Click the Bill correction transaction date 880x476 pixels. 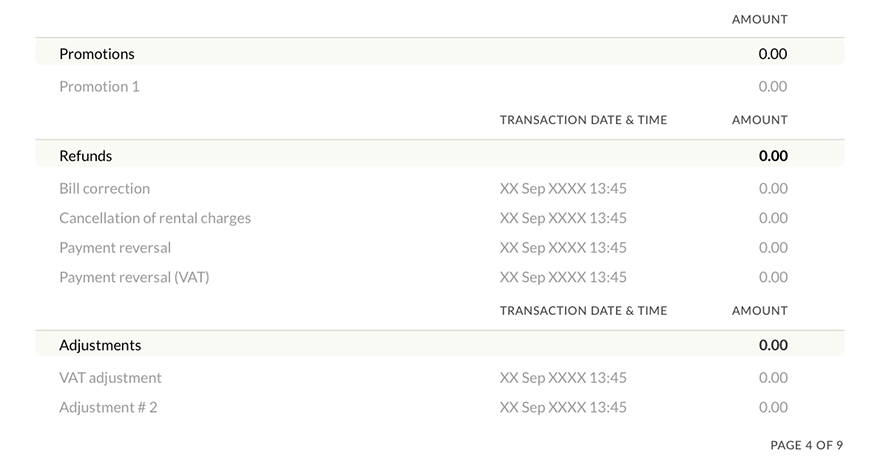click(563, 188)
